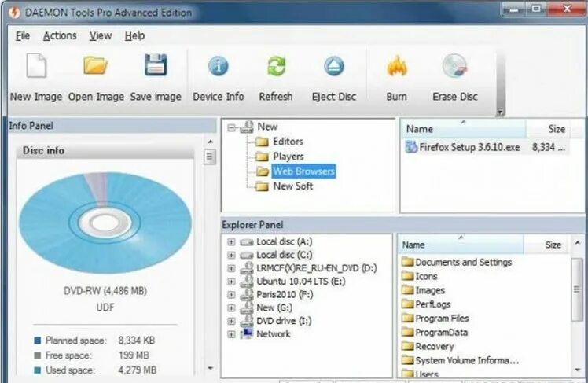Screen dimensions: 588x383
Task: Expand DVD drive (I:)
Action: tap(231, 321)
